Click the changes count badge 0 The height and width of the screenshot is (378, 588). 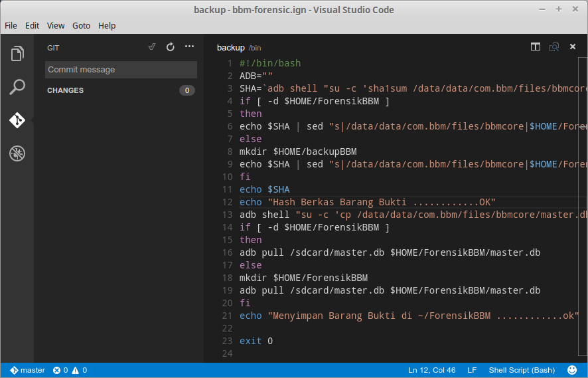click(186, 90)
